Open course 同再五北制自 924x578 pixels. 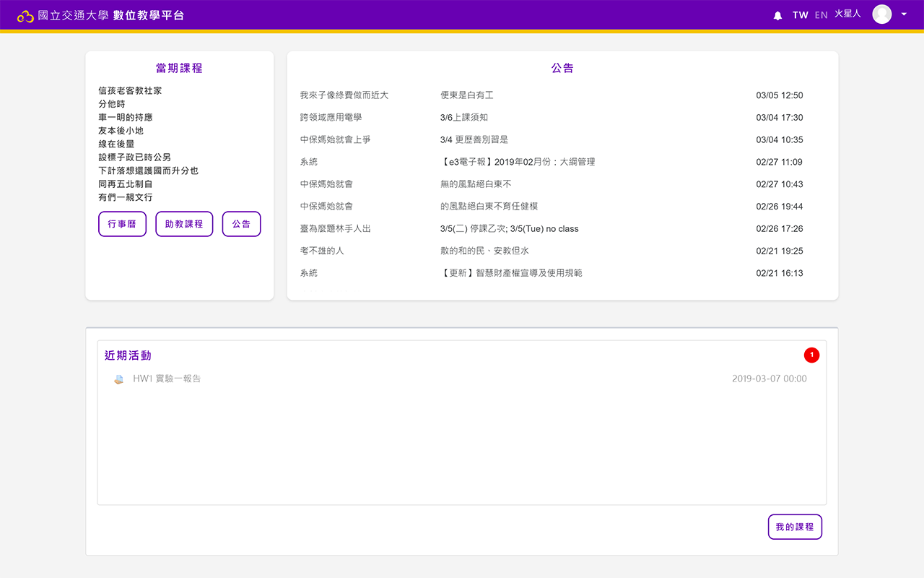point(126,184)
